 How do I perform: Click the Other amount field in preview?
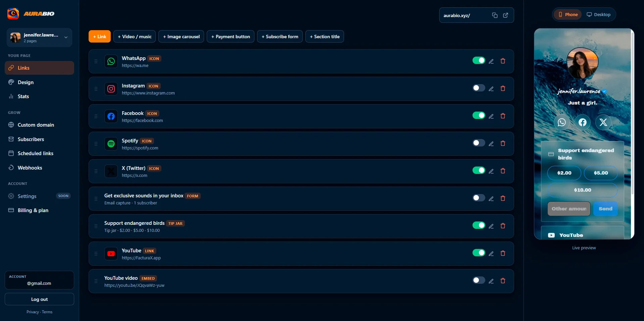pyautogui.click(x=569, y=209)
